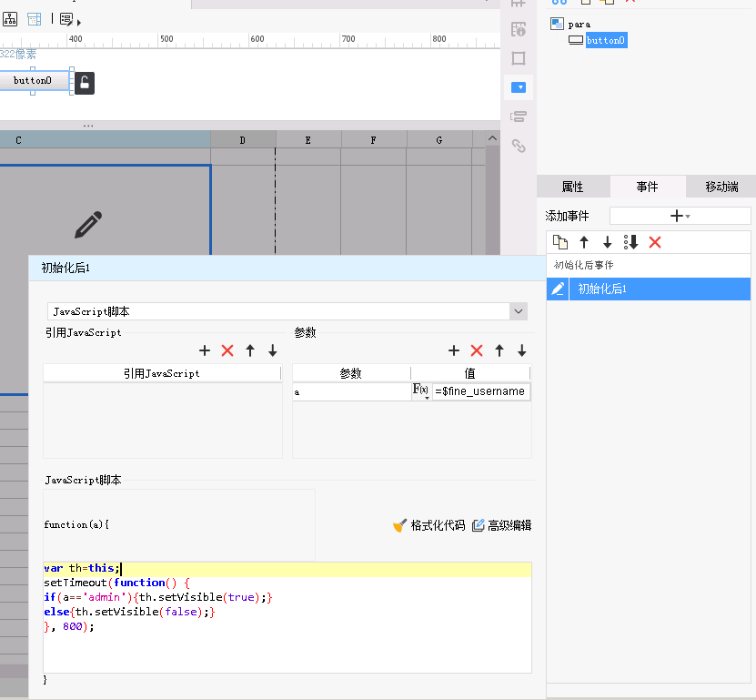Screen dimensions: 756x700
Task: Click the pencil edit icon in cell area
Action: [x=88, y=224]
